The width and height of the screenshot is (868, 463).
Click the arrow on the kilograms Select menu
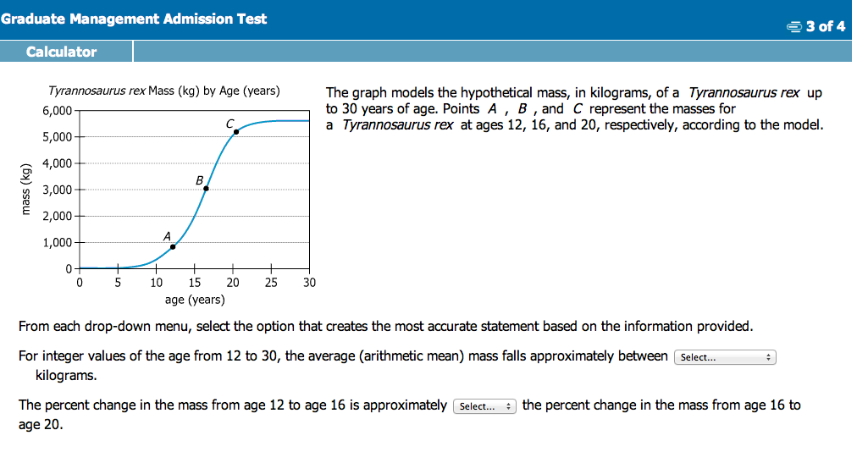(x=768, y=357)
